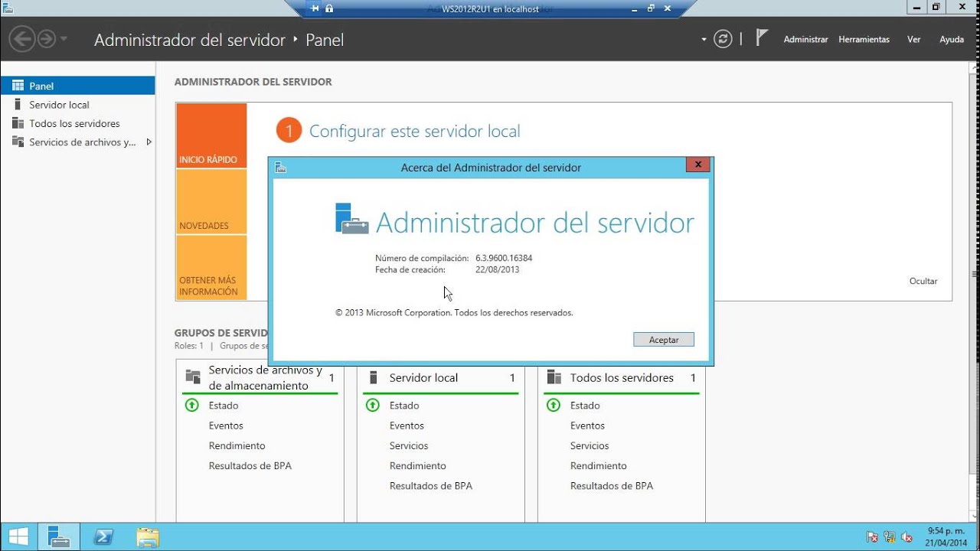Click Ocultar to hide the welcome tile
Viewport: 980px width, 551px height.
(923, 281)
